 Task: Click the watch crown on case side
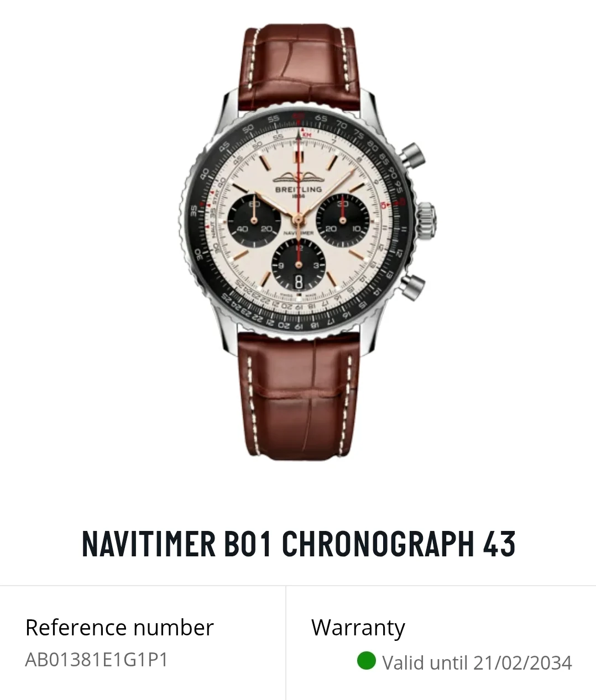pos(426,218)
